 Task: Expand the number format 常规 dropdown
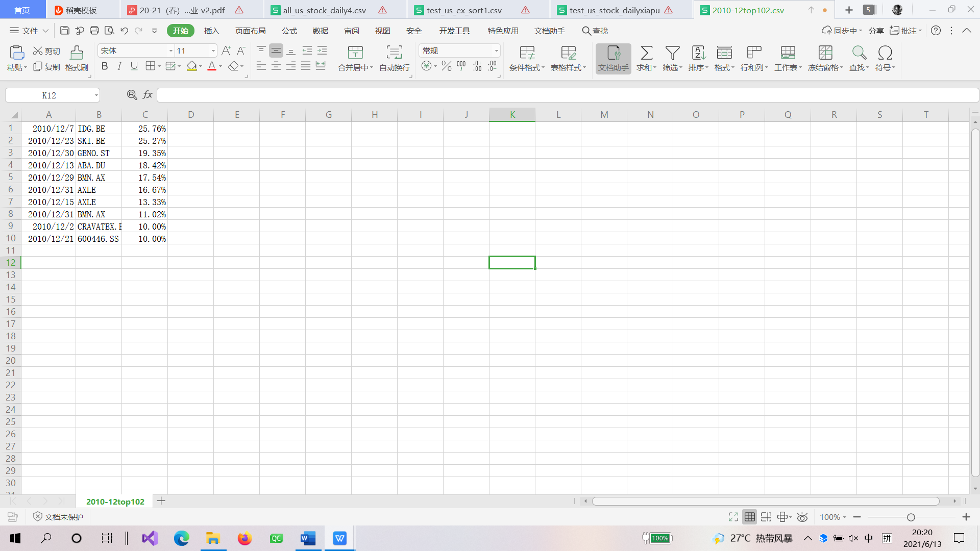496,51
